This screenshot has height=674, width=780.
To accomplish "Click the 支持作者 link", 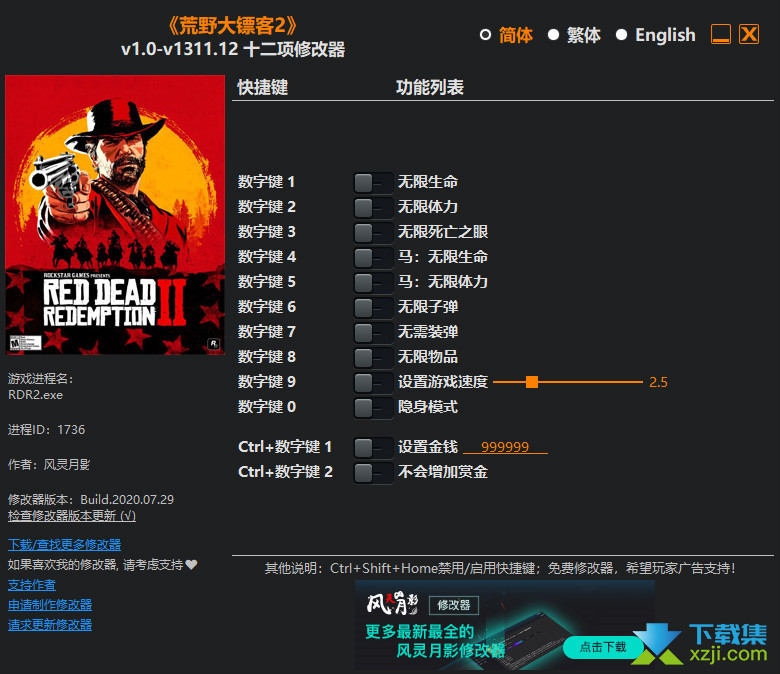I will coord(32,585).
